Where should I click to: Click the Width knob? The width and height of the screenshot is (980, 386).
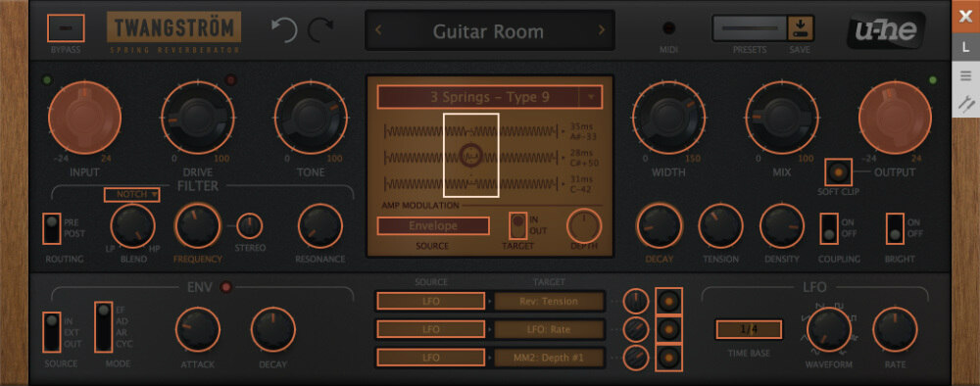coord(668,118)
